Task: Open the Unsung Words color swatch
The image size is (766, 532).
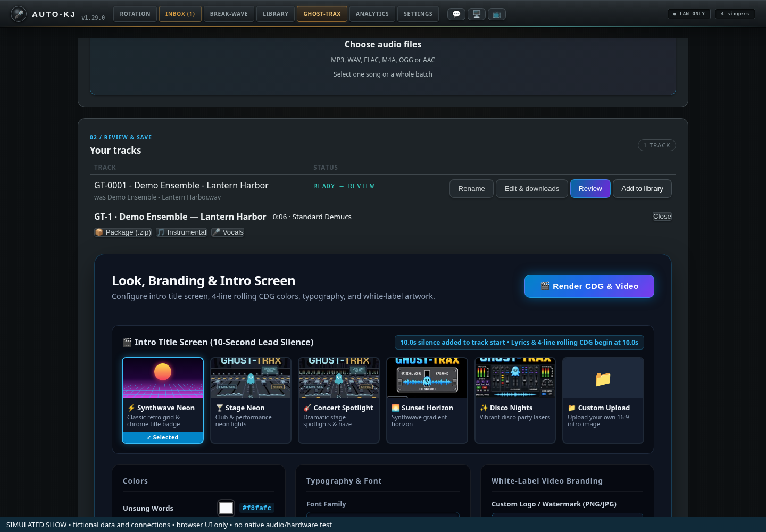Action: point(226,508)
